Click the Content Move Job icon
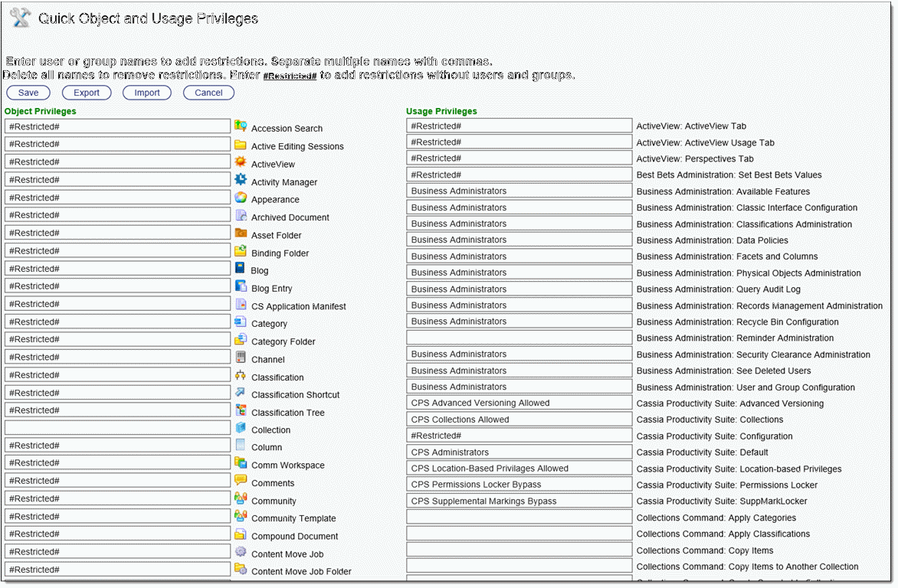This screenshot has height=588, width=898. 241,552
